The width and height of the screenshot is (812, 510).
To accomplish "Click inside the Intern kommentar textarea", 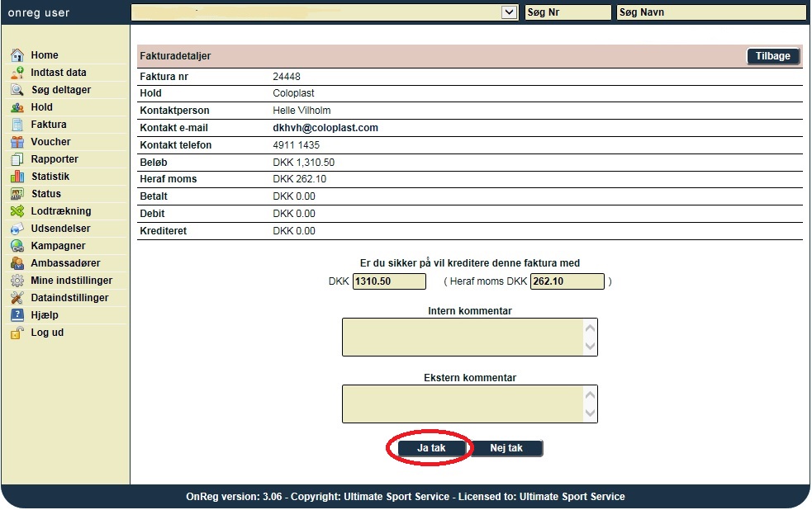I will 463,338.
